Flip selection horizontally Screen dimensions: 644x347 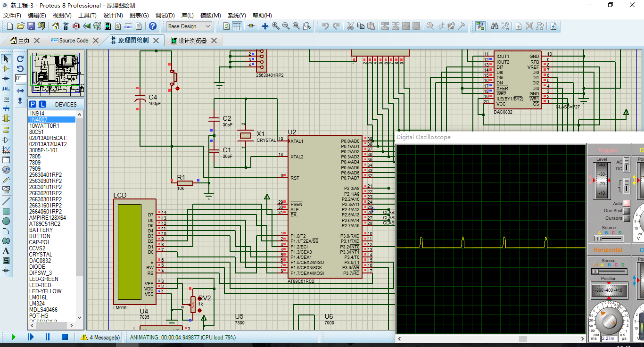coord(20,91)
